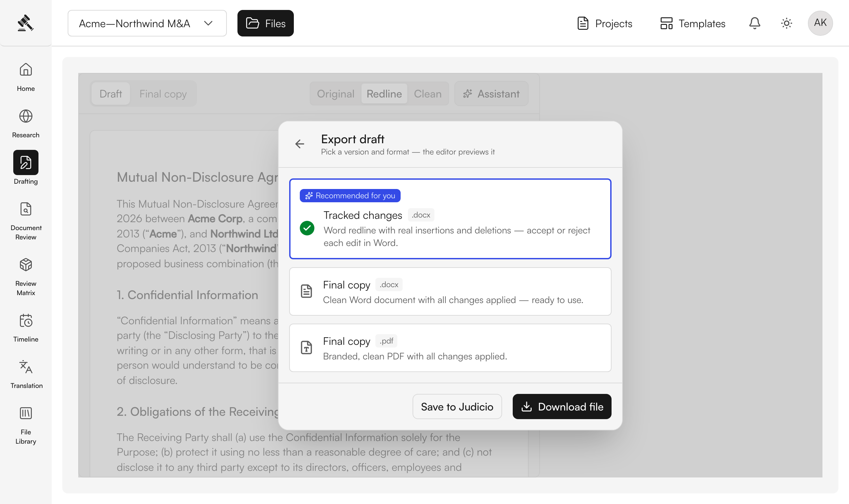Open the Files button in top bar
The width and height of the screenshot is (849, 504).
tap(266, 23)
